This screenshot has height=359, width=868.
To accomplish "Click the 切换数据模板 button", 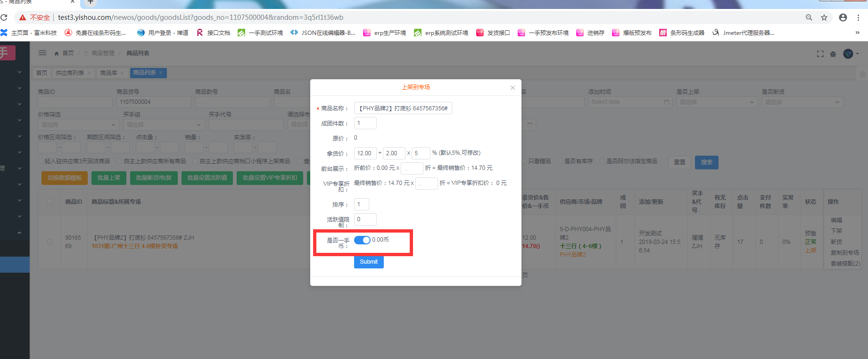I will tap(65, 178).
